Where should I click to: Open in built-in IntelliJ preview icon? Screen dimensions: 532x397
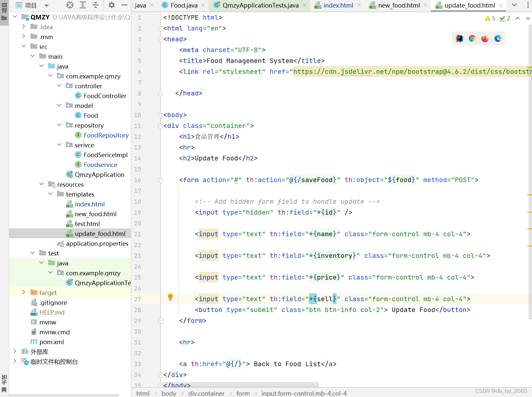[x=459, y=38]
